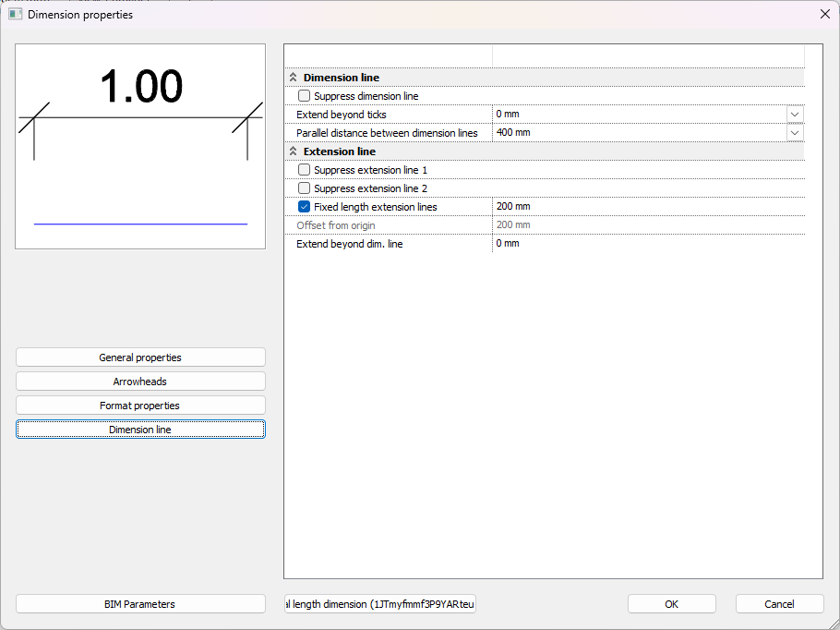Collapse the Dimension line section
Image resolution: width=840 pixels, height=630 pixels.
click(x=294, y=78)
